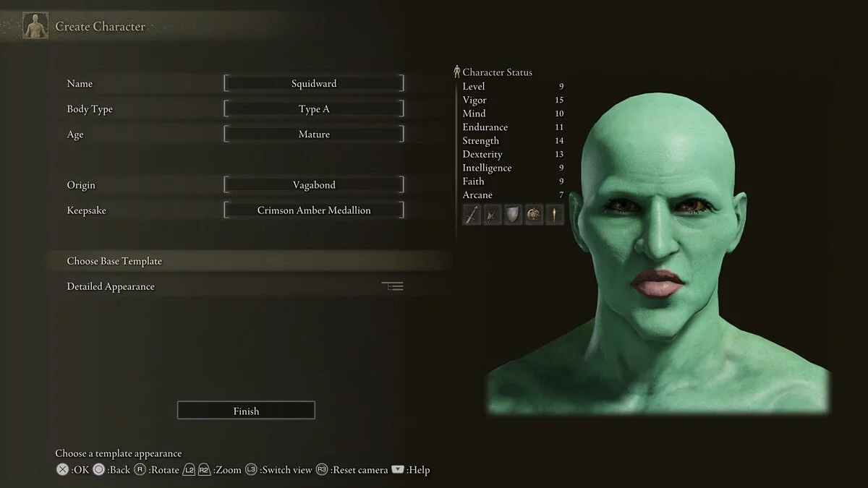Click the longsword equipment icon

[472, 215]
